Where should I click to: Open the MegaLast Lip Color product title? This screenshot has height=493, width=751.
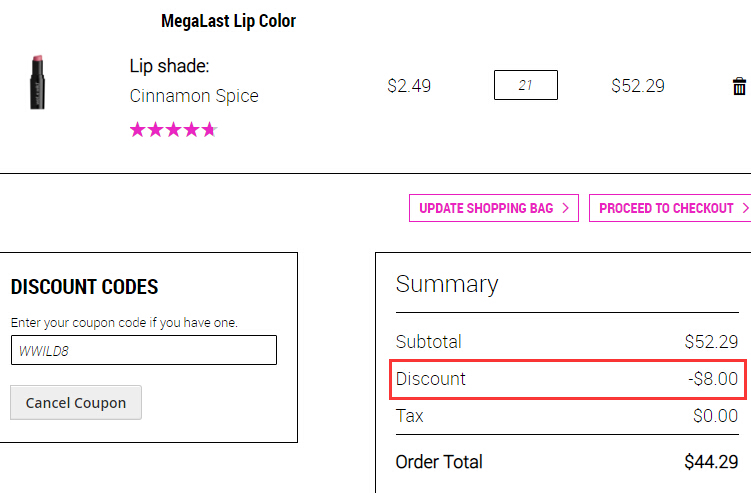click(x=228, y=21)
